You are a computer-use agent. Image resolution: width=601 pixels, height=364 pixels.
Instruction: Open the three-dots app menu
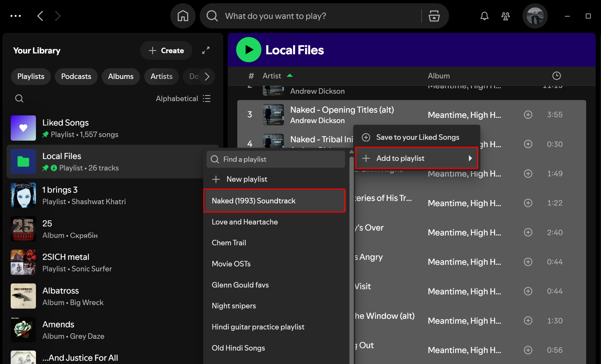(x=16, y=16)
